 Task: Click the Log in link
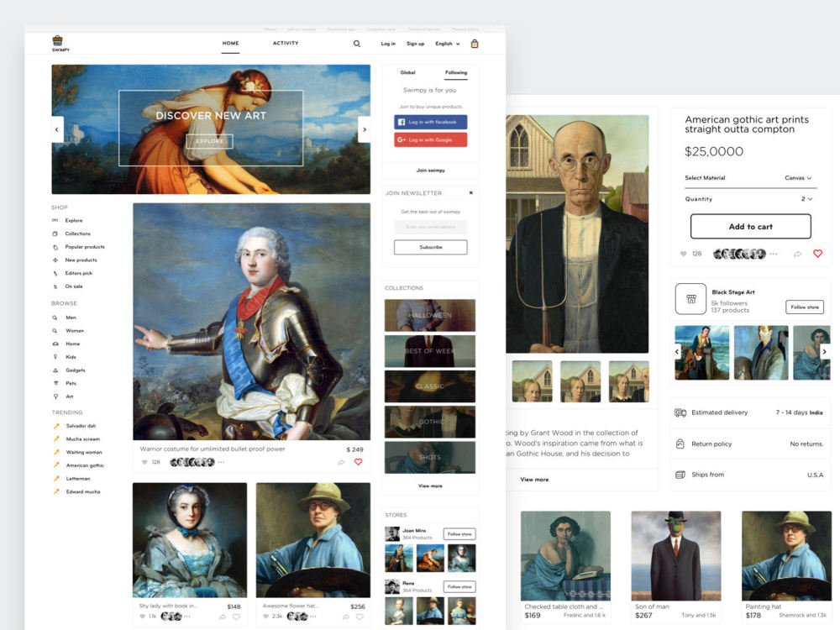pos(388,44)
